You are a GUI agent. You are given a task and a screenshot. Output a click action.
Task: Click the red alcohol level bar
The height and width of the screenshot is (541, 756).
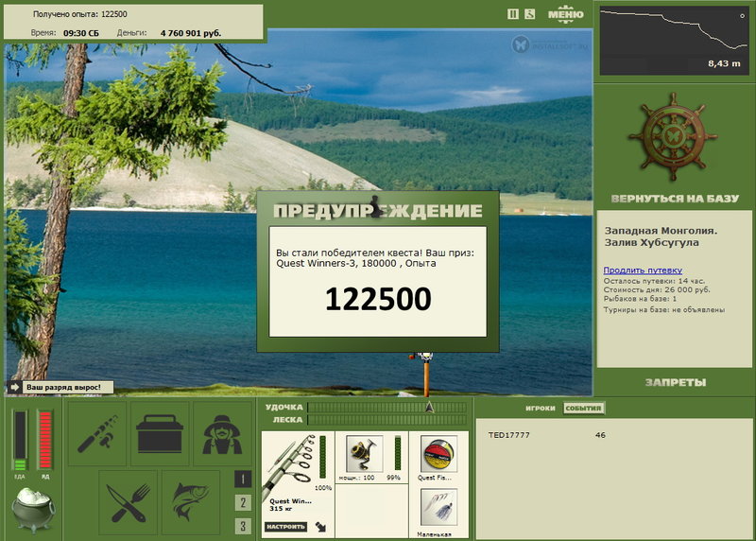coord(44,440)
